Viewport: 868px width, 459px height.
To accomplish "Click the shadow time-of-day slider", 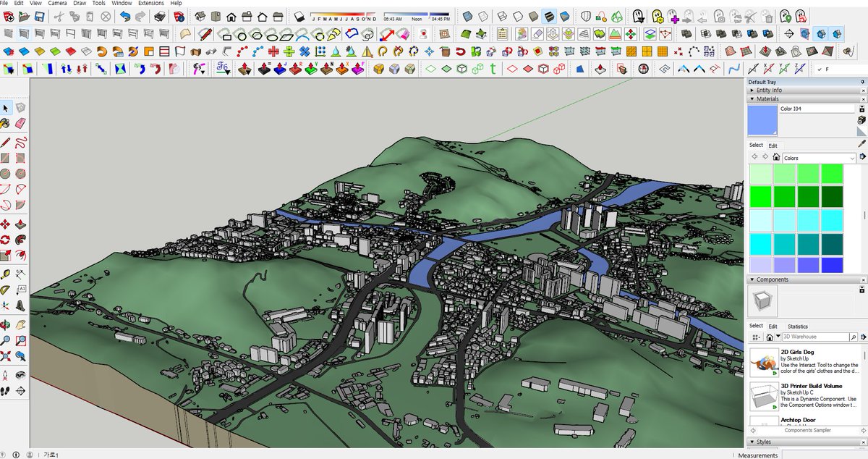I will 417,14.
